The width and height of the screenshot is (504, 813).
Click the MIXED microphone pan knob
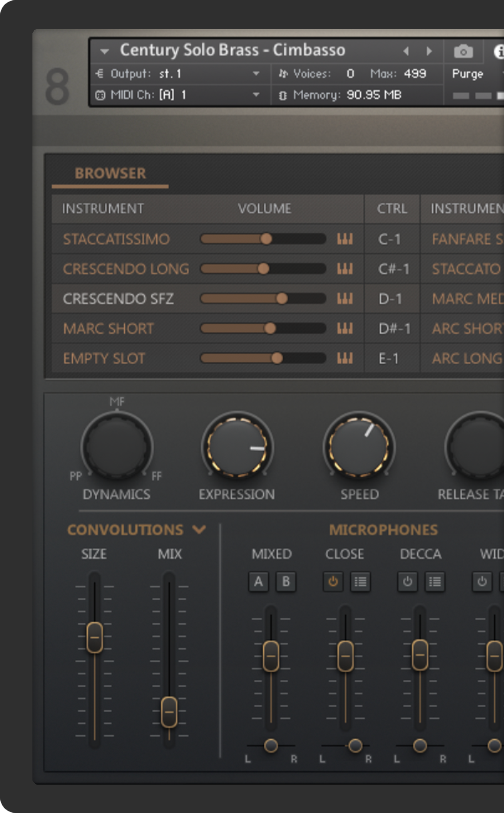coord(271,745)
